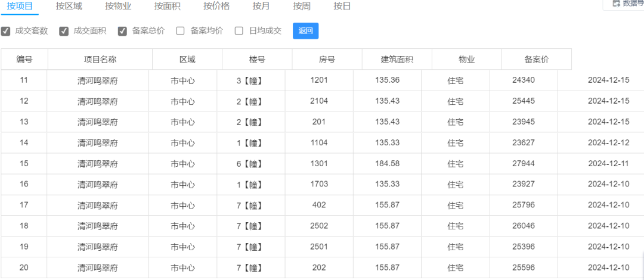
Task: Uncheck the 备案总价 checkbox
Action: pos(122,31)
